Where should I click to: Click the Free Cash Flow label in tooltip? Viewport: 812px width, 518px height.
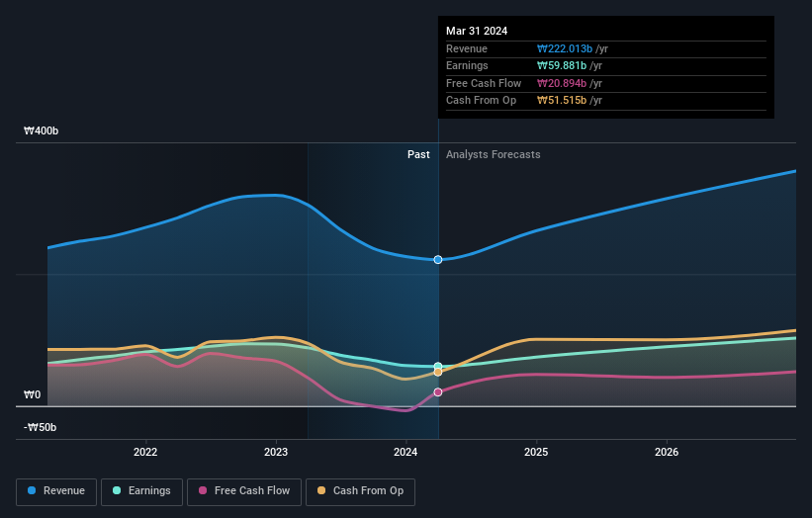click(484, 83)
